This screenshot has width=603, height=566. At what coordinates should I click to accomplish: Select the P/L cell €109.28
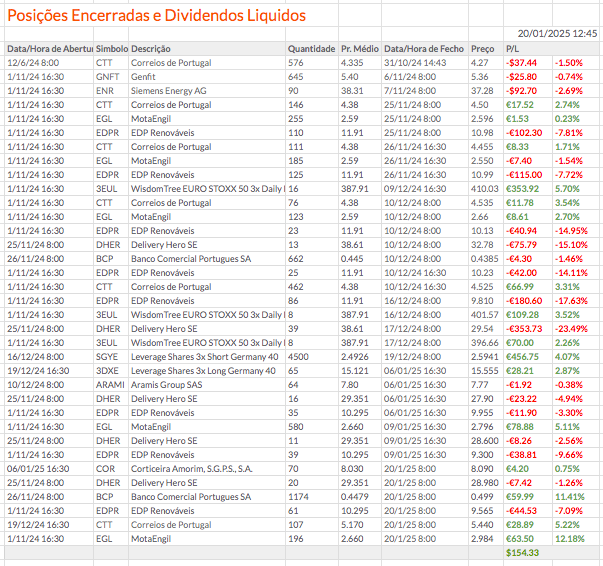[x=522, y=315]
